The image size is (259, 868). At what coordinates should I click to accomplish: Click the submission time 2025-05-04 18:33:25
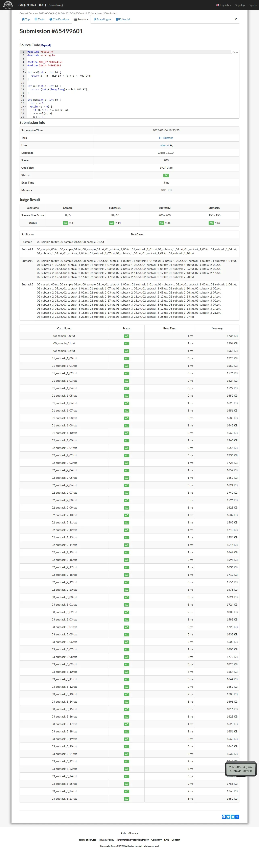pyautogui.click(x=166, y=130)
